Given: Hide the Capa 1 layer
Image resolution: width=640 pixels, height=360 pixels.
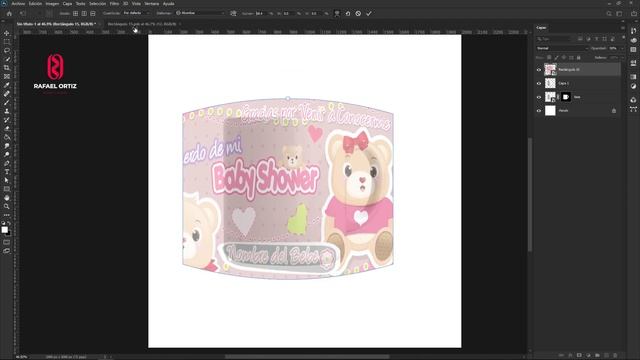Looking at the screenshot, I should [539, 83].
